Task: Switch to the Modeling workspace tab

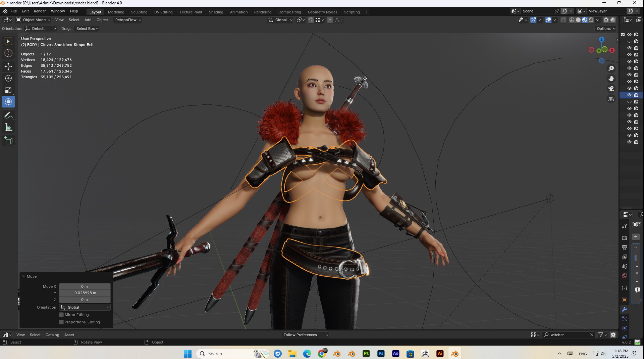Action: coord(116,12)
